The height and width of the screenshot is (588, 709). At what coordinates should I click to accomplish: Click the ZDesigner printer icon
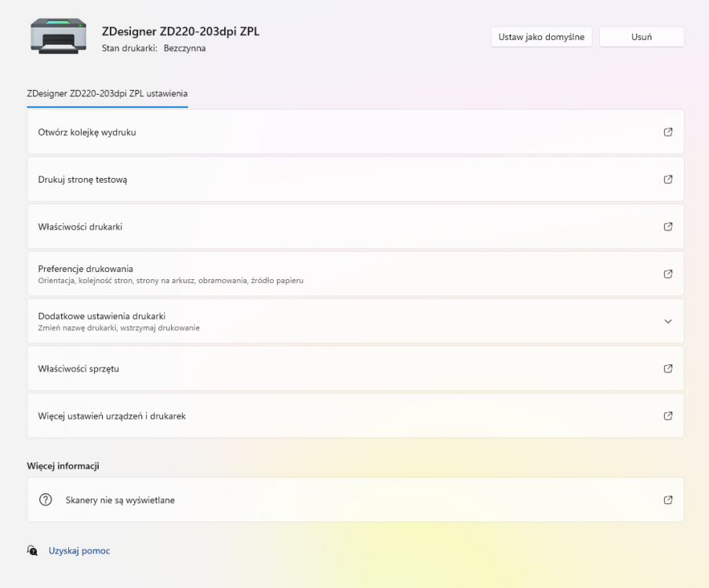click(58, 36)
